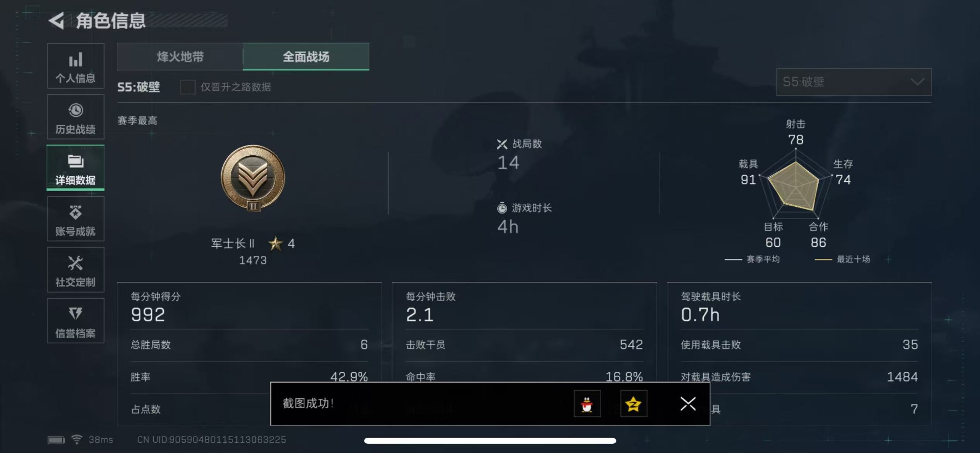Open 社交定制 sidebar icon
The image size is (980, 453).
pyautogui.click(x=76, y=270)
